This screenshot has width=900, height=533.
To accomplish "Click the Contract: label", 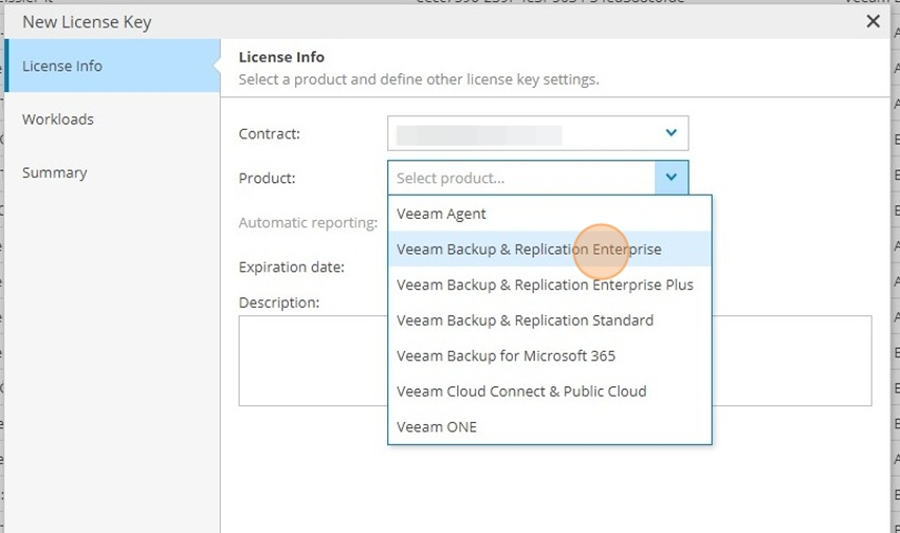I will [x=269, y=134].
